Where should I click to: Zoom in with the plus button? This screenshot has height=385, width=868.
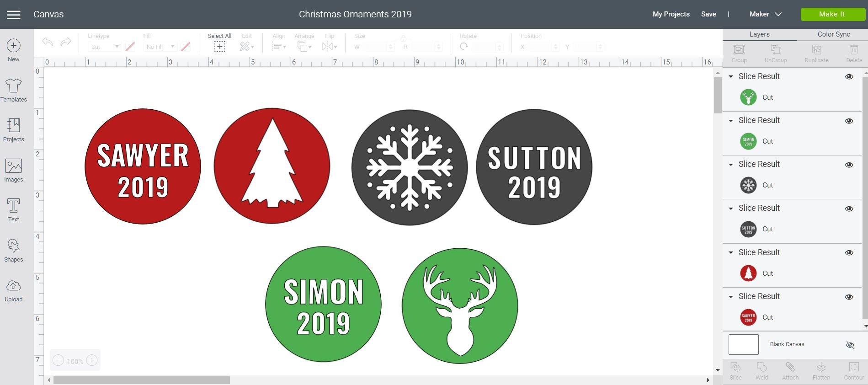click(x=92, y=360)
